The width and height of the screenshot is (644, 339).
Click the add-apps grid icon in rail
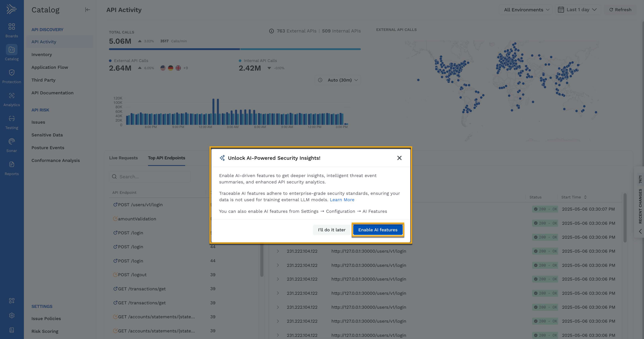point(12,301)
